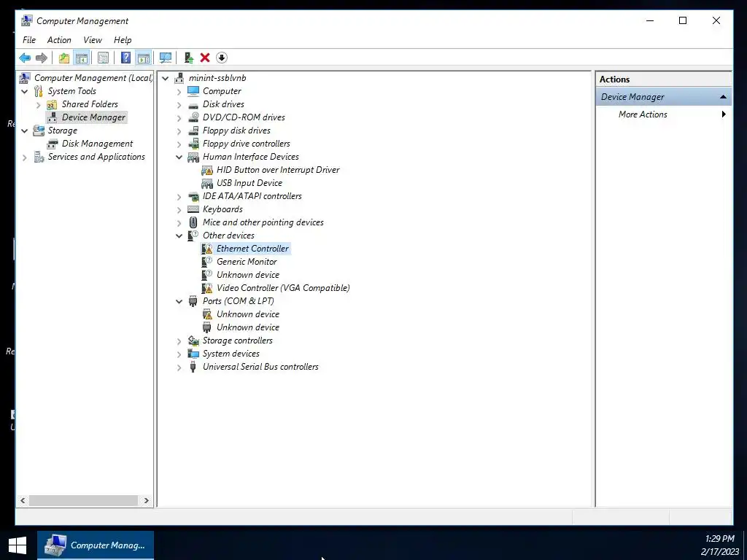This screenshot has width=747, height=560.
Task: Expand DVD/CD-ROM drives category
Action: 179,117
